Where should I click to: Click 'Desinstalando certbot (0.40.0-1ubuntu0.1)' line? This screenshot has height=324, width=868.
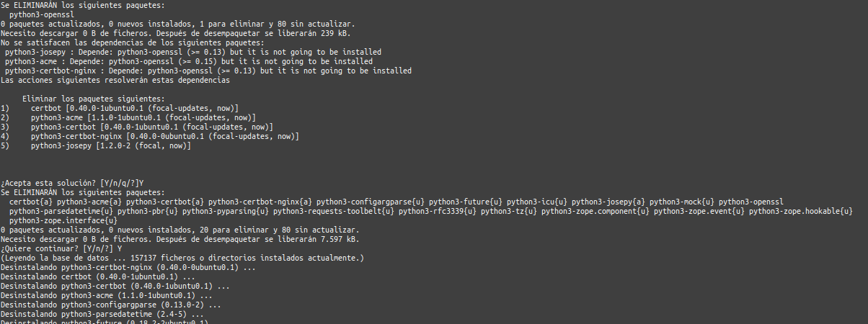point(98,276)
